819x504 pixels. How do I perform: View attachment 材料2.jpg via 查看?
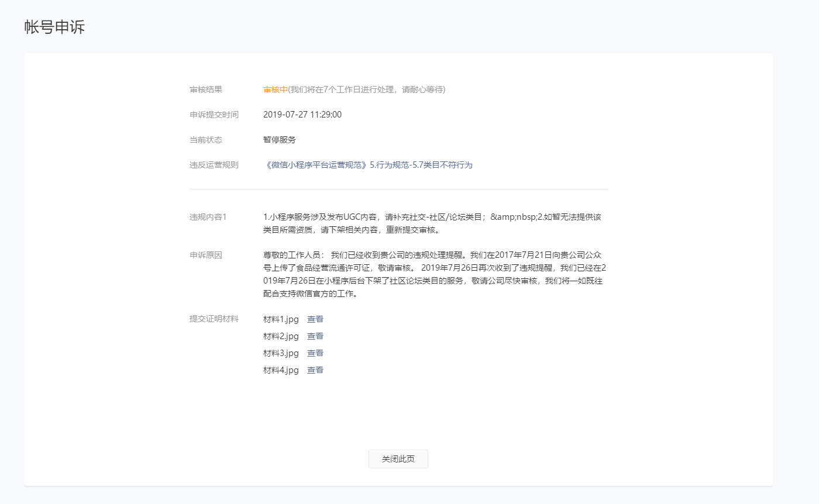tap(315, 336)
